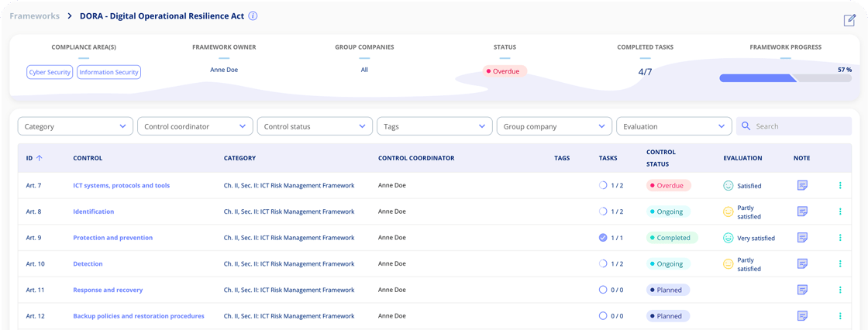
Task: Click framework owner name Anne Doe in summary
Action: click(x=224, y=70)
